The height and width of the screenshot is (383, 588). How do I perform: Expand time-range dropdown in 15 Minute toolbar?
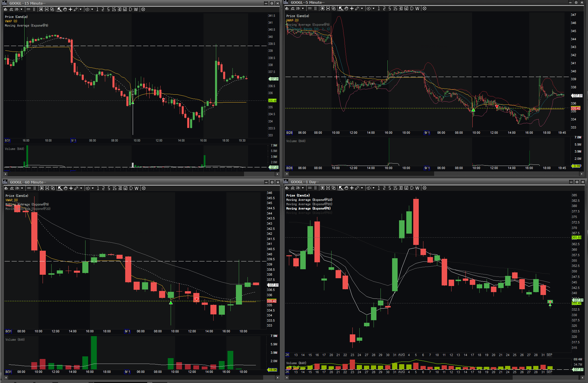pyautogui.click(x=92, y=9)
